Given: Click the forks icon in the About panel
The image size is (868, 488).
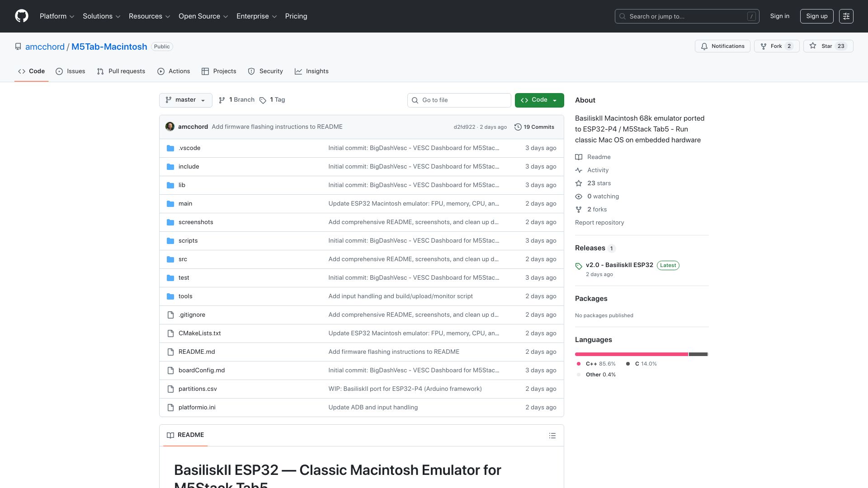Looking at the screenshot, I should [x=579, y=210].
